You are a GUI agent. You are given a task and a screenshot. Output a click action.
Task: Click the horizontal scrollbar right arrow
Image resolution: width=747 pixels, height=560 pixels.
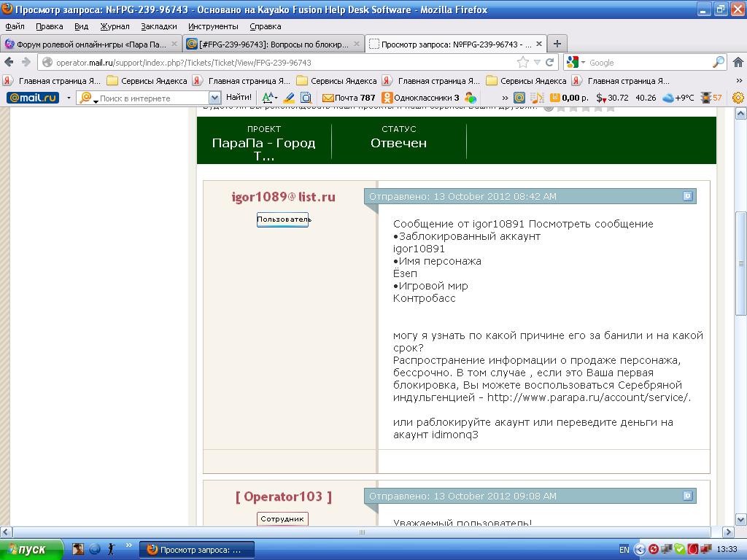tap(728, 532)
